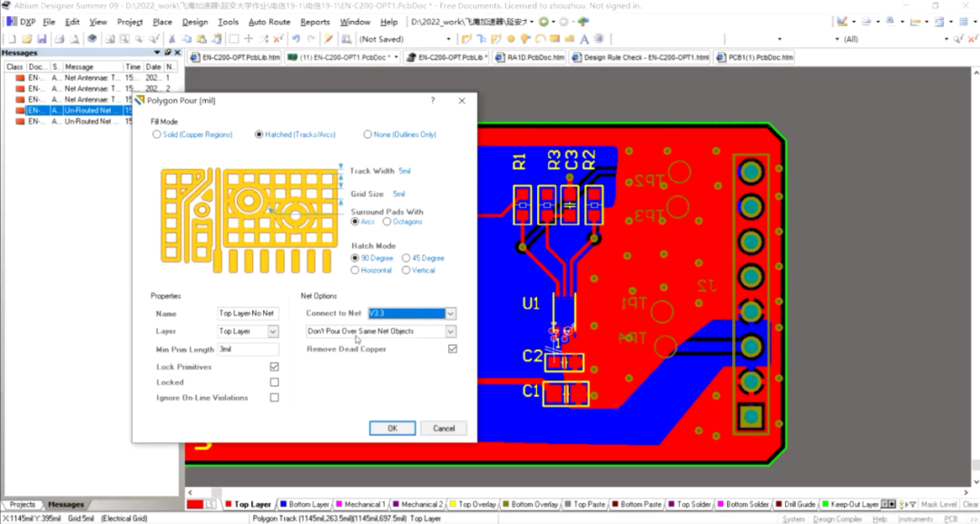Click the Undo arrow icon
Screen dimensions: 980x524
[296, 39]
